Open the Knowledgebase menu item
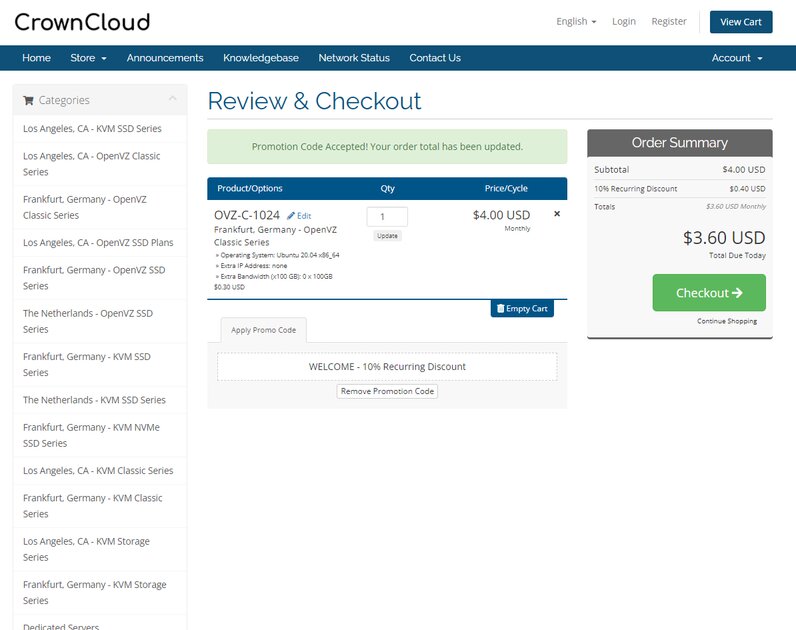Screen dimensions: 796x630 (x=261, y=58)
